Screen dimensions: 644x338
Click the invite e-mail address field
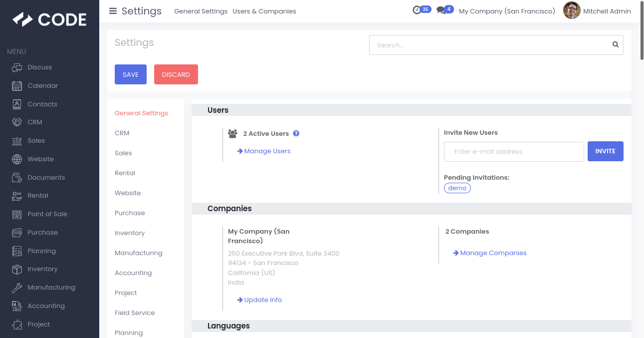pos(514,152)
